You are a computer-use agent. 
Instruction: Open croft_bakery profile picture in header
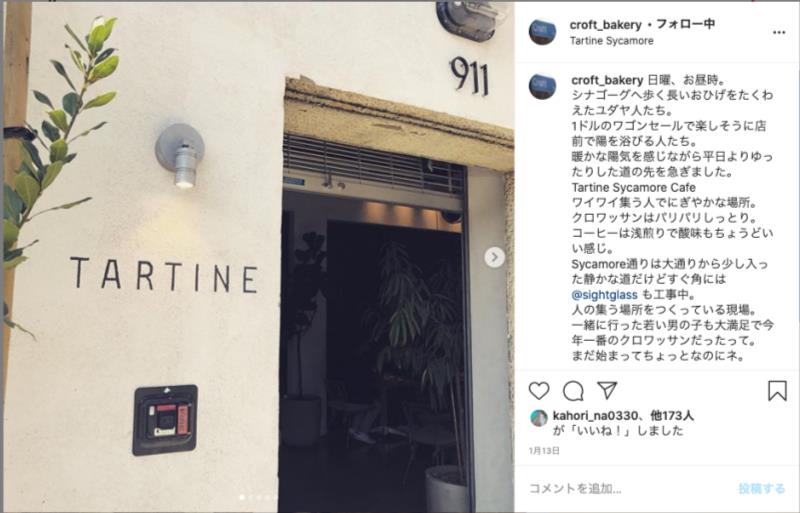542,32
